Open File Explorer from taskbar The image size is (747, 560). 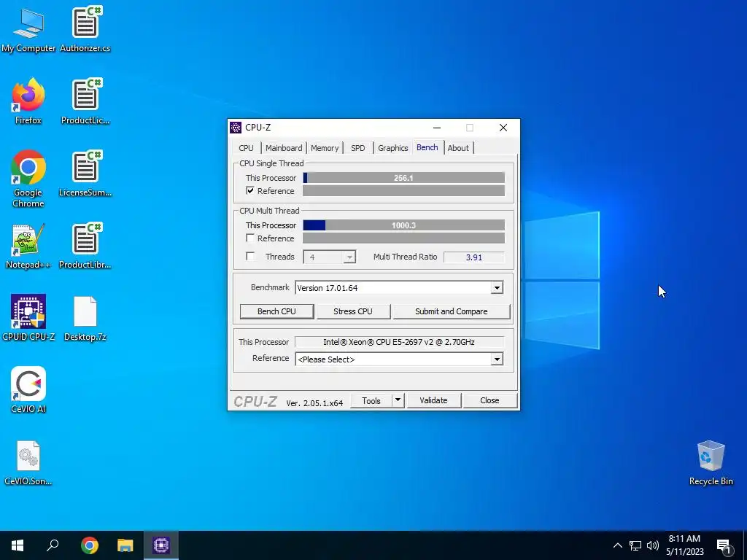(x=125, y=545)
